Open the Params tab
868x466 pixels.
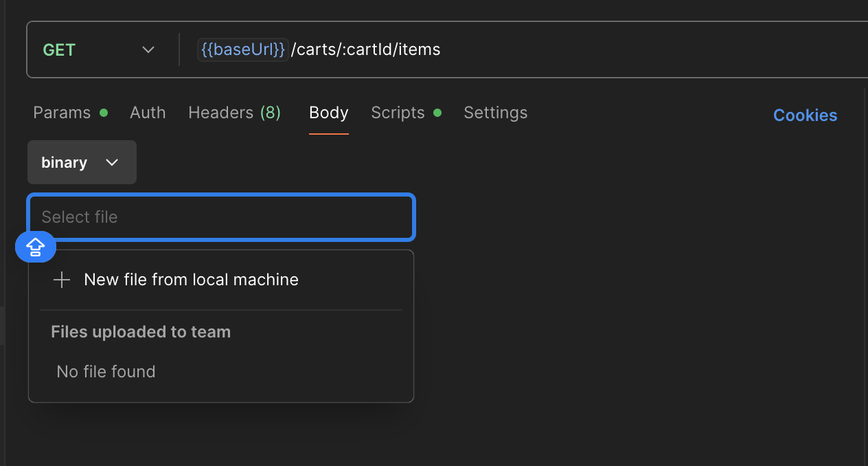click(x=62, y=113)
